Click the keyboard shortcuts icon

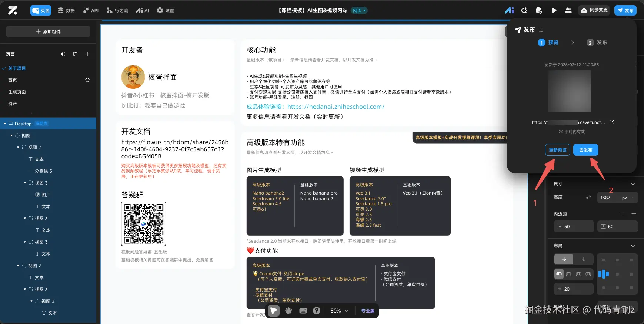tap(303, 311)
